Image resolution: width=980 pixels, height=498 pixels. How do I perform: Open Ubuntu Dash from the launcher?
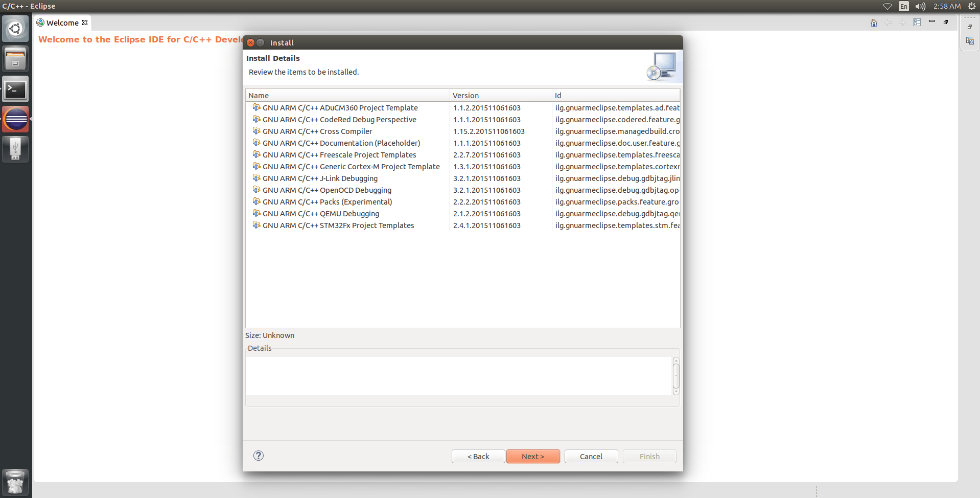[x=15, y=29]
